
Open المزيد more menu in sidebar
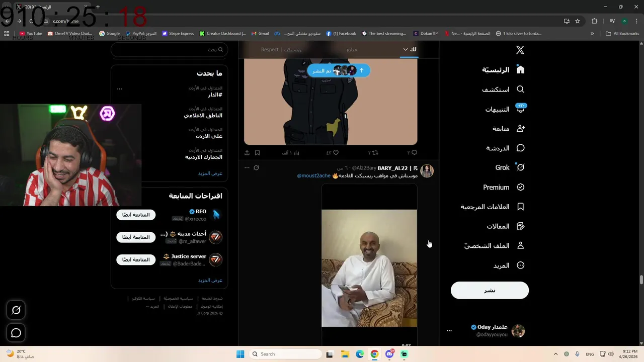pyautogui.click(x=509, y=265)
